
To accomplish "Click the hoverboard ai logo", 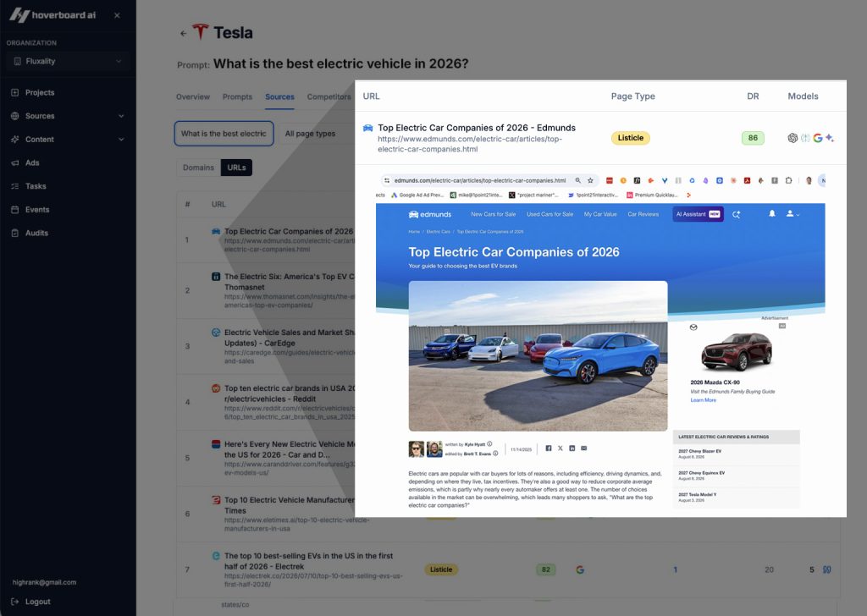I will pos(52,15).
